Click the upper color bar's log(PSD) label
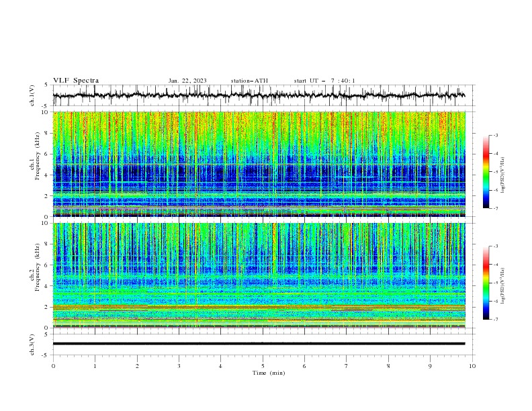Viewport: 532px width, 411px height. tap(502, 175)
